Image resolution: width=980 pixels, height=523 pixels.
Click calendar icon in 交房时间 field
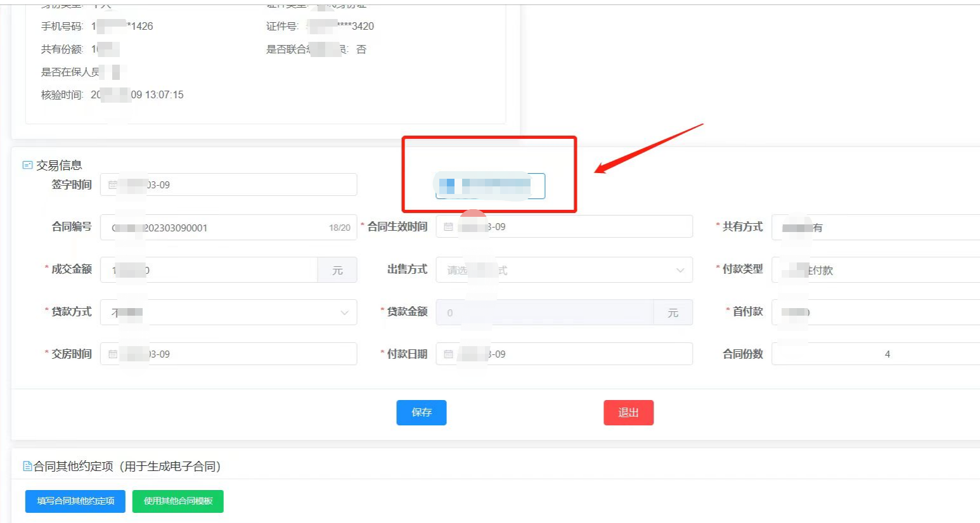tap(113, 354)
